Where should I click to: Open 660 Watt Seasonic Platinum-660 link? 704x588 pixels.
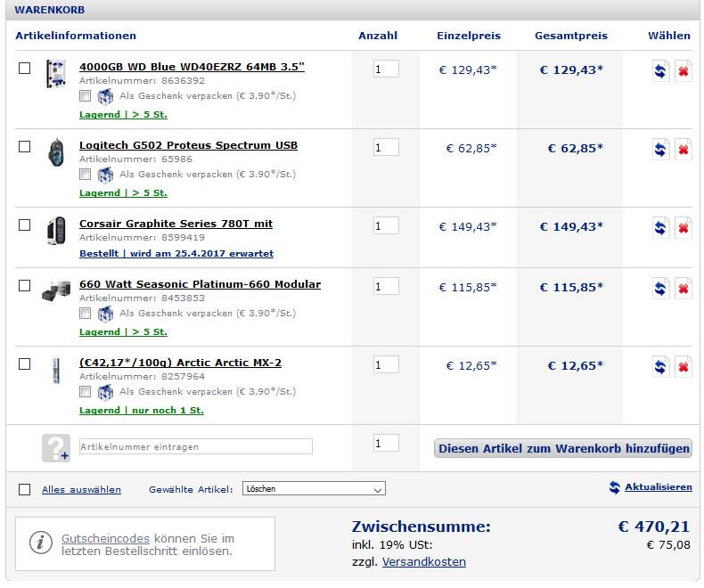tap(200, 284)
